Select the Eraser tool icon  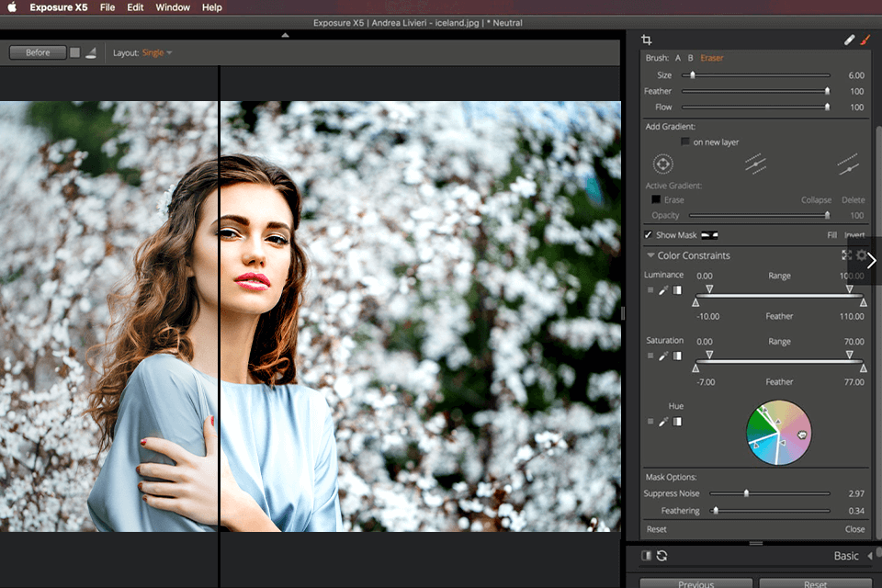pos(850,40)
